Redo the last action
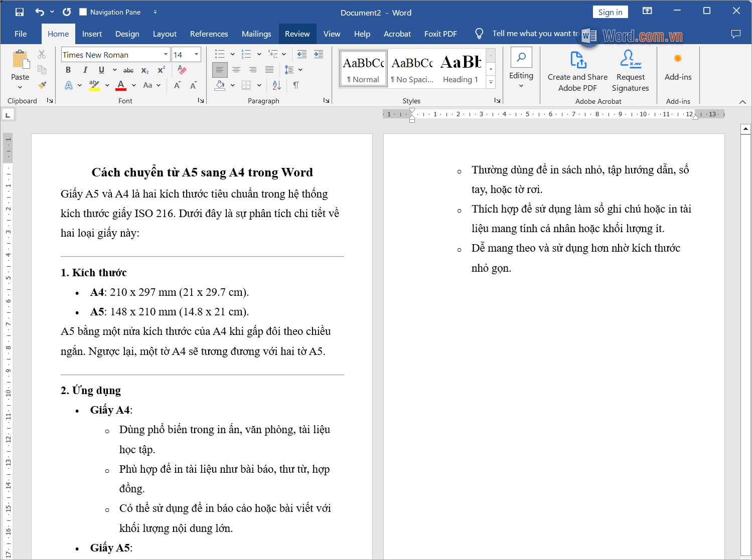 coord(67,12)
